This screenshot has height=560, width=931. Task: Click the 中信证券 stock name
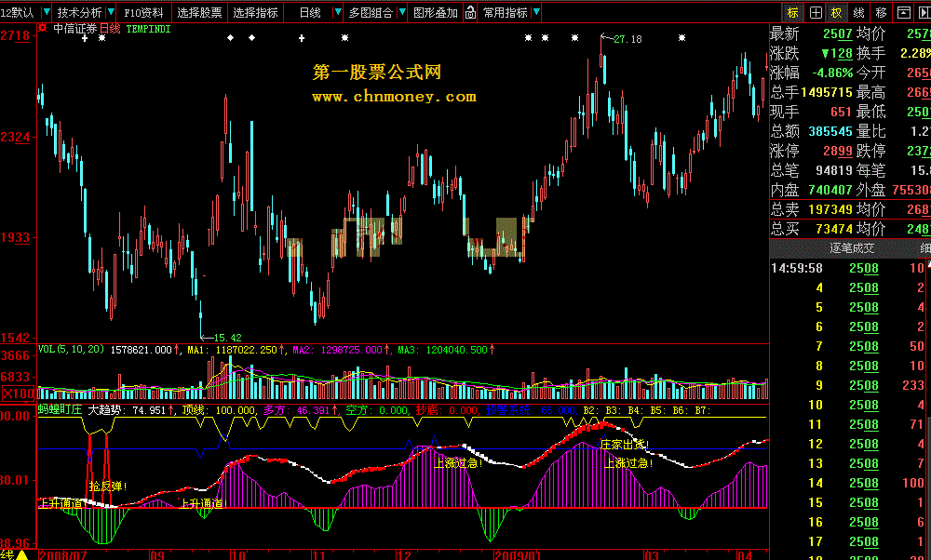tap(74, 29)
